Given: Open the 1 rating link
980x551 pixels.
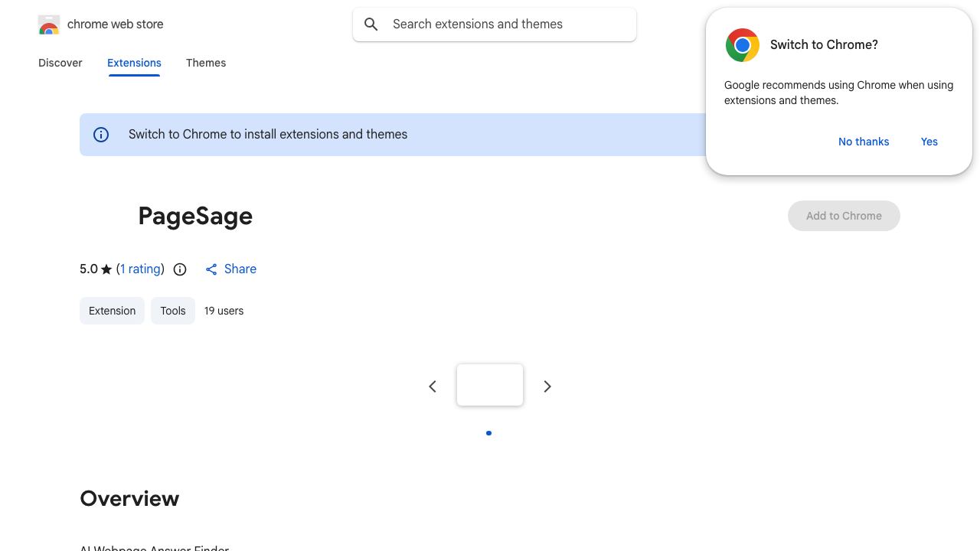Looking at the screenshot, I should tap(141, 269).
